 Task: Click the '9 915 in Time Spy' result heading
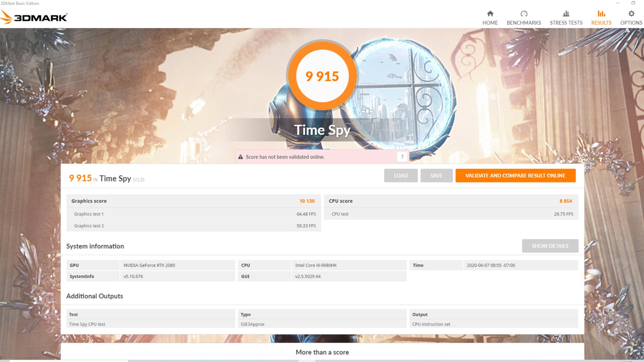point(107,178)
